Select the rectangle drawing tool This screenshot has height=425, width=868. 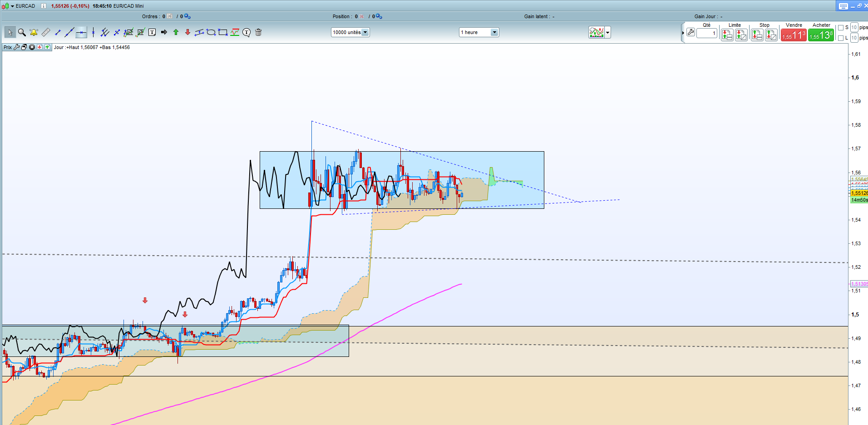223,32
